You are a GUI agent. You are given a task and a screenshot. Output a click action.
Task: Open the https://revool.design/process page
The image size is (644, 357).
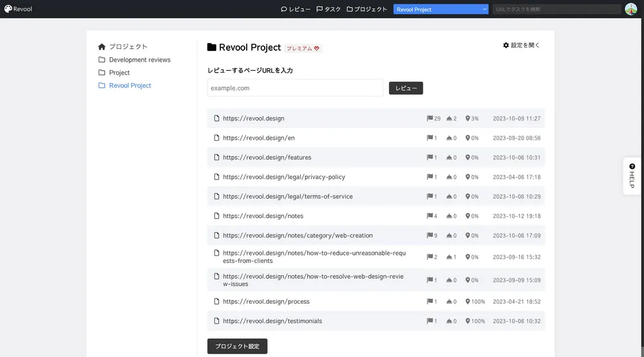pyautogui.click(x=266, y=302)
